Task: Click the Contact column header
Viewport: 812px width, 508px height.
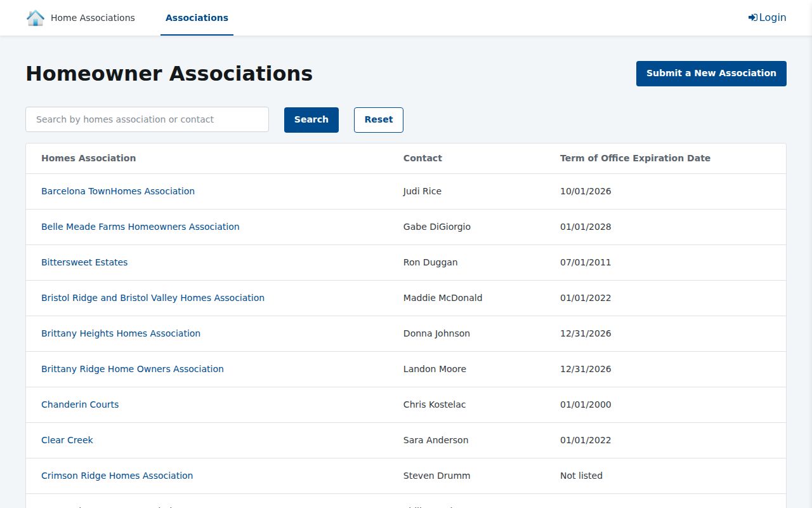Action: pyautogui.click(x=422, y=158)
